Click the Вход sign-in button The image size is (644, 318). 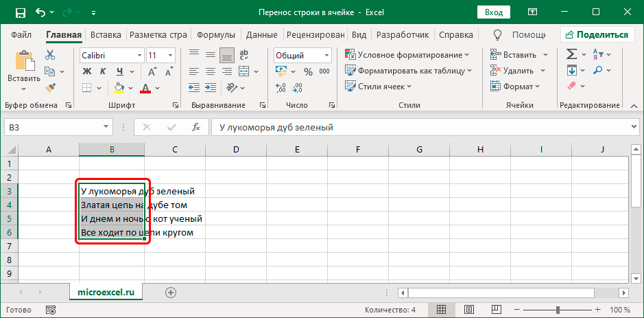493,12
